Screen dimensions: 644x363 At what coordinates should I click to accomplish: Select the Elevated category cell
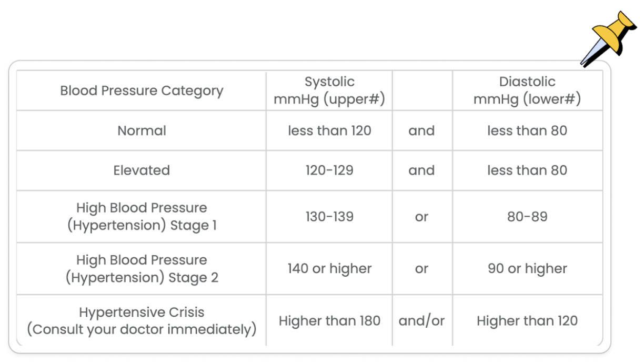142,170
